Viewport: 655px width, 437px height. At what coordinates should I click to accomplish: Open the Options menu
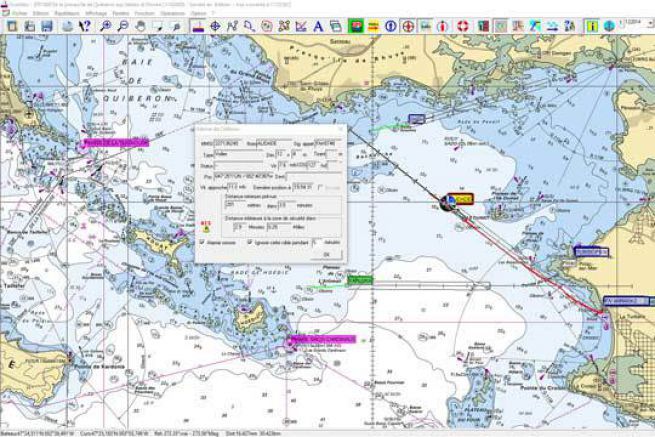(198, 13)
